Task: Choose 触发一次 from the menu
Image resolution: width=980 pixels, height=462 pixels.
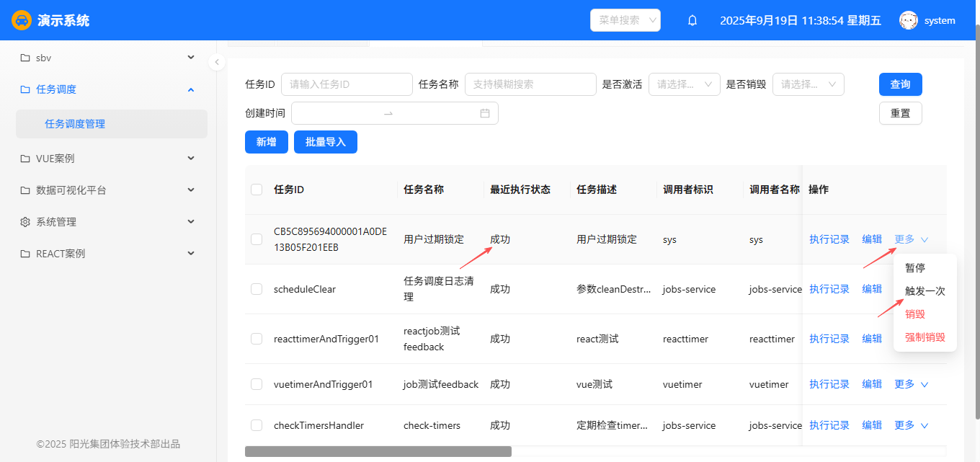Action: 925,291
